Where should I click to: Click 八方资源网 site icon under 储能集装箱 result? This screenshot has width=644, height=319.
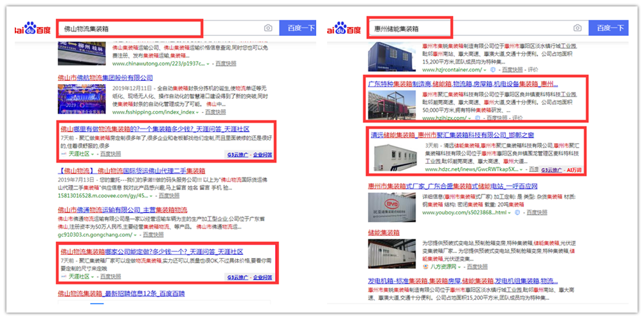coord(425,266)
